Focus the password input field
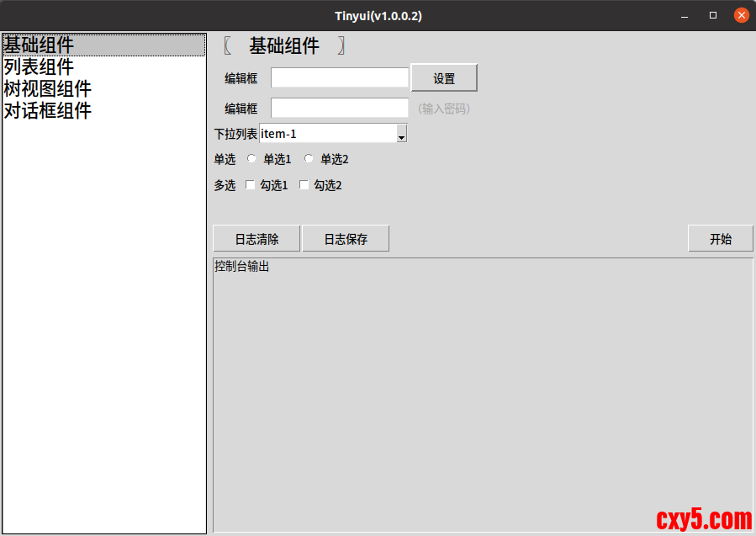The image size is (756, 536). [339, 108]
